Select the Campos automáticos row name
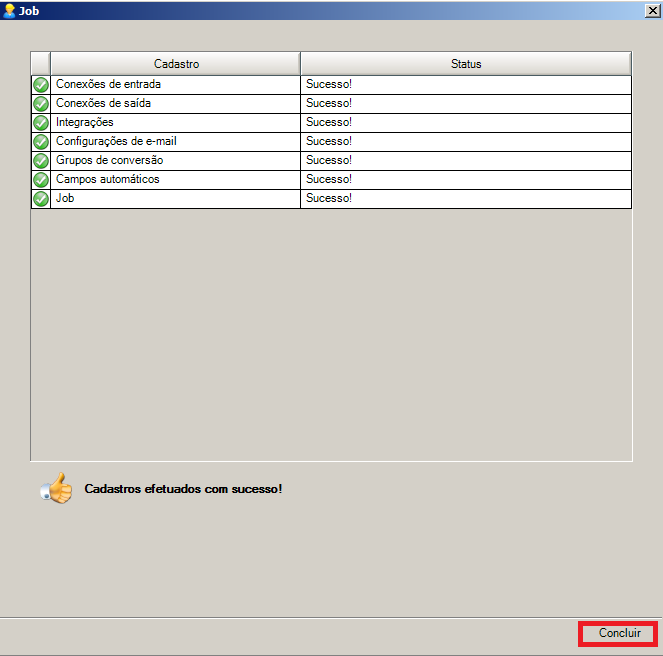This screenshot has height=656, width=663. [x=108, y=180]
